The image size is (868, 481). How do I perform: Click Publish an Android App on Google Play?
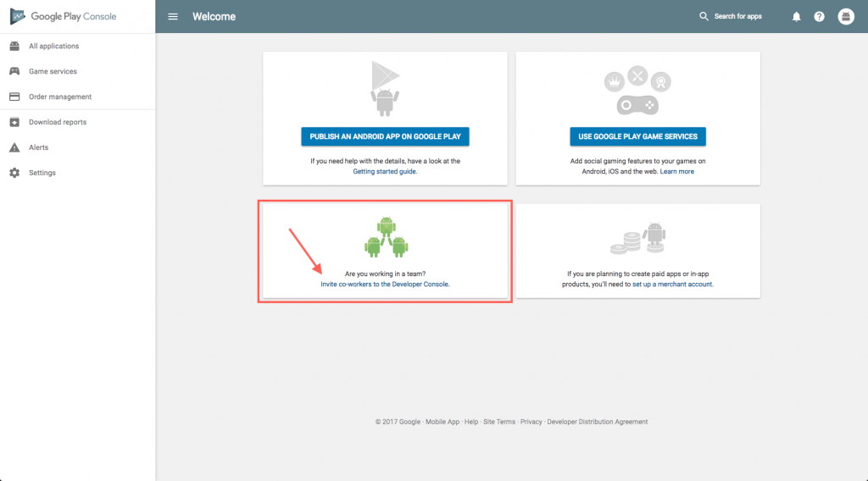[386, 136]
